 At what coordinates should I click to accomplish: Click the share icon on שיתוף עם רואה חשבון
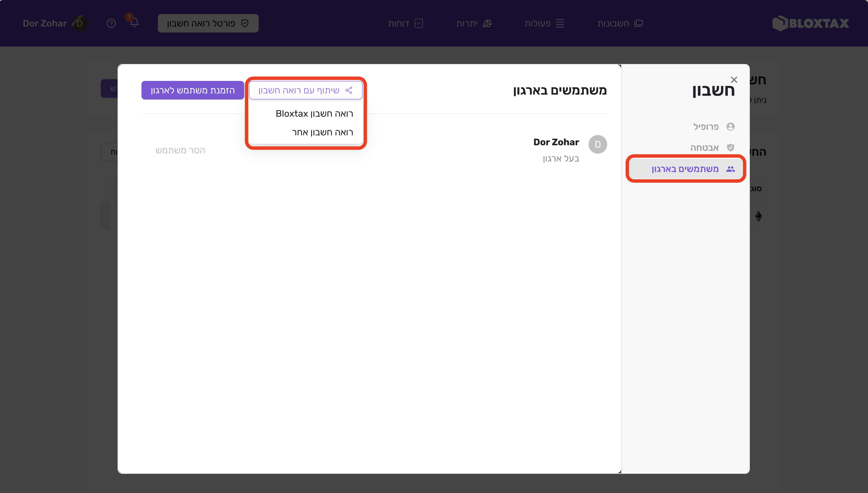349,90
